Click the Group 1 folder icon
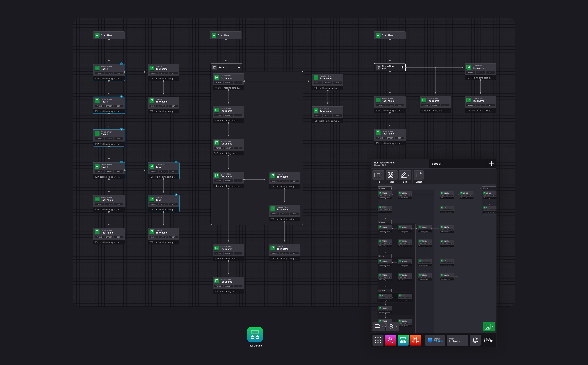The width and height of the screenshot is (588, 365). (215, 68)
